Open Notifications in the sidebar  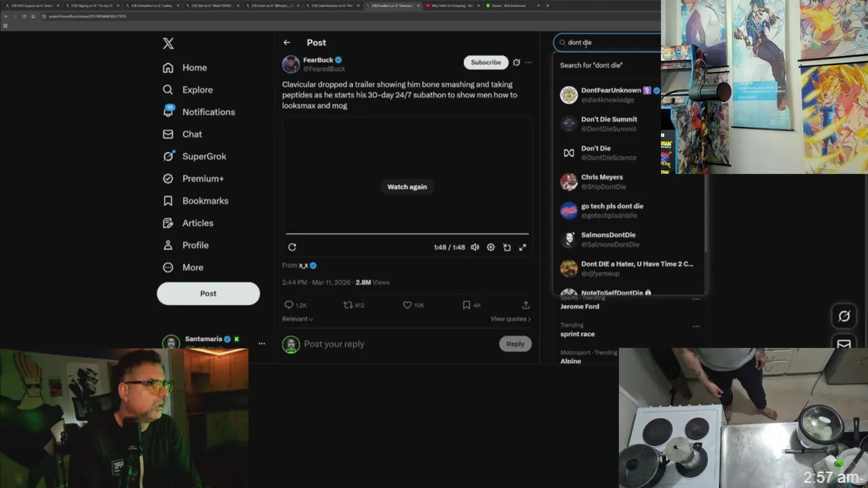[x=199, y=112]
